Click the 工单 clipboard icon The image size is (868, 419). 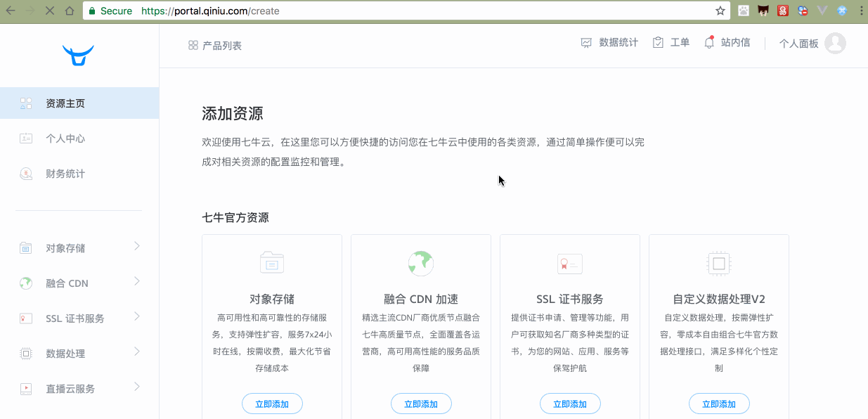click(658, 43)
